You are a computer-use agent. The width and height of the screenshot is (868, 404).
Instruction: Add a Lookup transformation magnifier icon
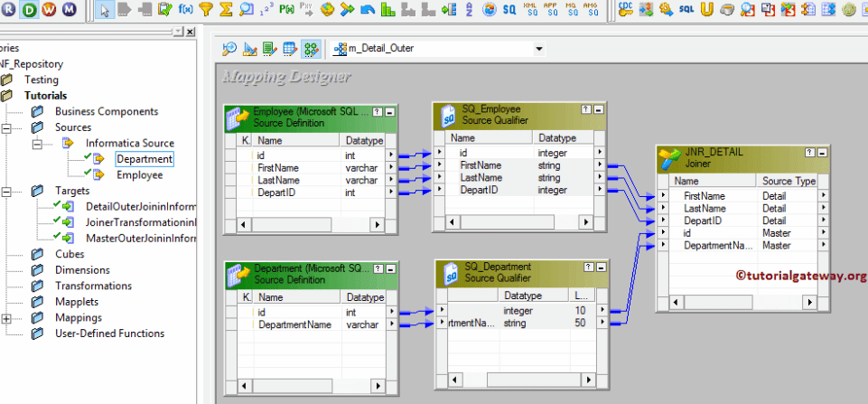click(x=246, y=9)
